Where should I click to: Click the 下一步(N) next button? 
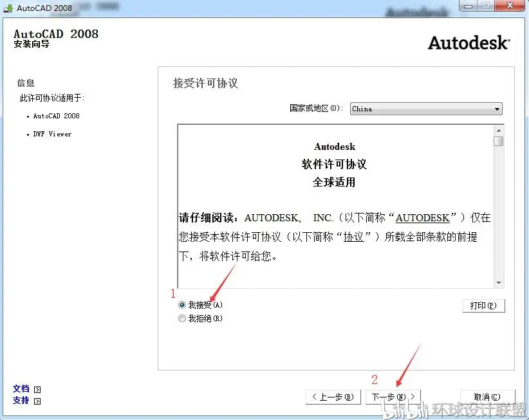393,397
